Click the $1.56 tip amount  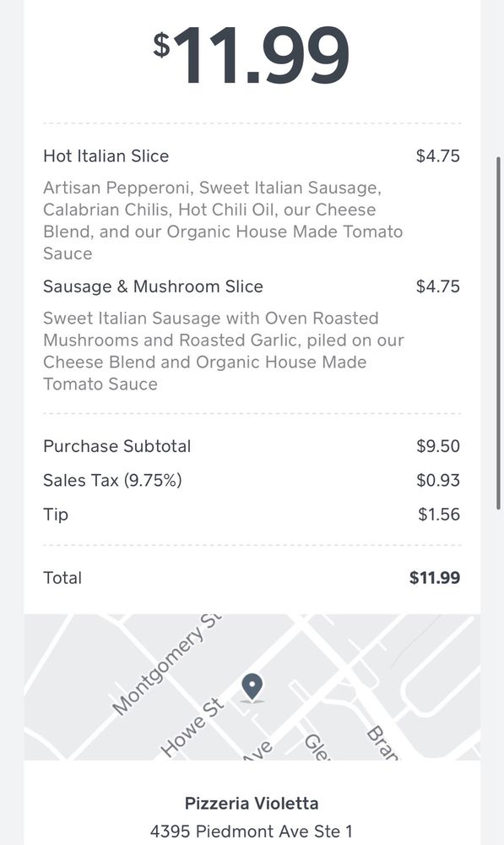tap(439, 514)
